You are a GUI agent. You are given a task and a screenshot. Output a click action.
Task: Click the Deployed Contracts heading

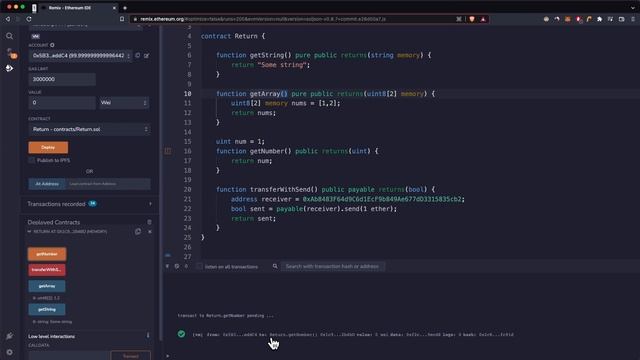point(54,222)
